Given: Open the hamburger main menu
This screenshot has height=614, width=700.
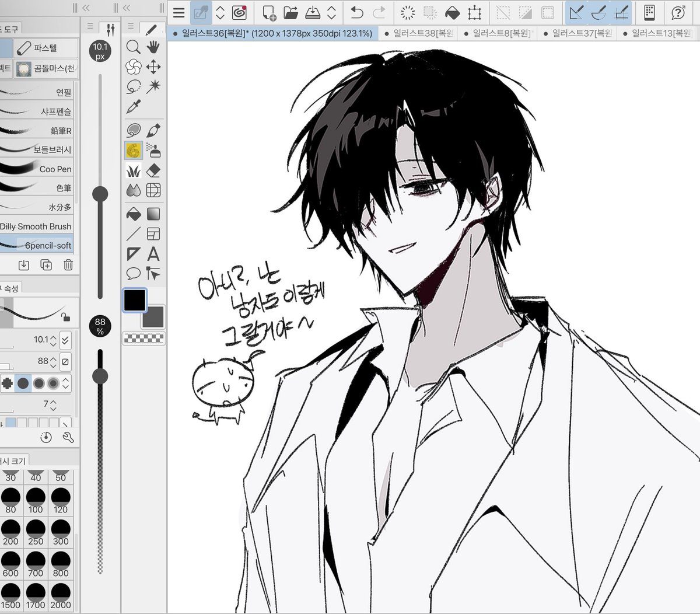Looking at the screenshot, I should pos(179,12).
